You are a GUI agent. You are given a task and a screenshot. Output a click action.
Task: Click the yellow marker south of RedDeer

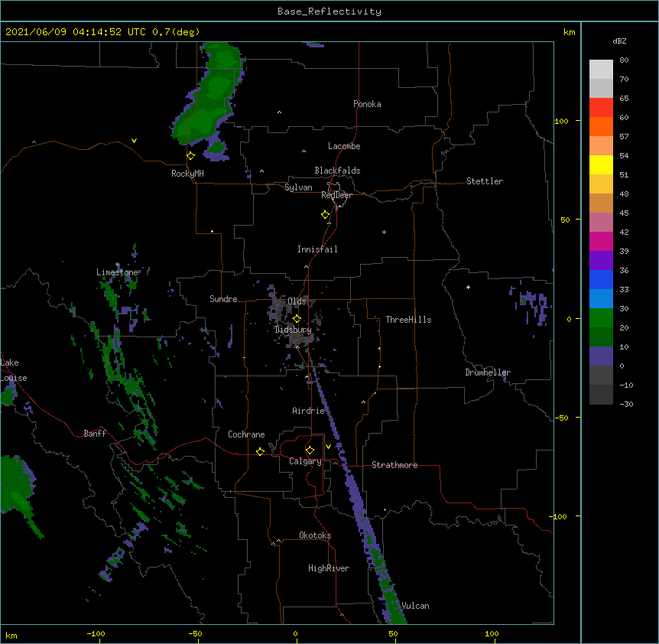[x=325, y=215]
